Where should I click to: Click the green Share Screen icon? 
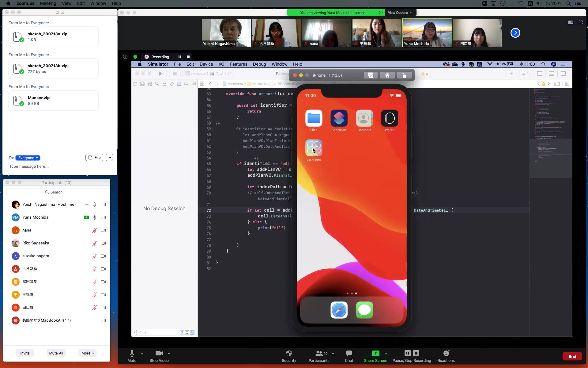375,353
